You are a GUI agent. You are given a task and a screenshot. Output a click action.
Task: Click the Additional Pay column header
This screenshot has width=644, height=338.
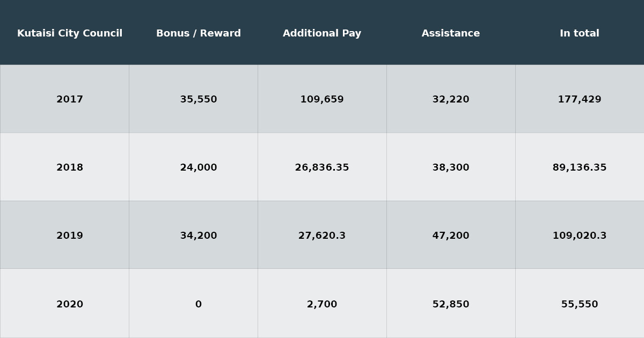pyautogui.click(x=322, y=33)
